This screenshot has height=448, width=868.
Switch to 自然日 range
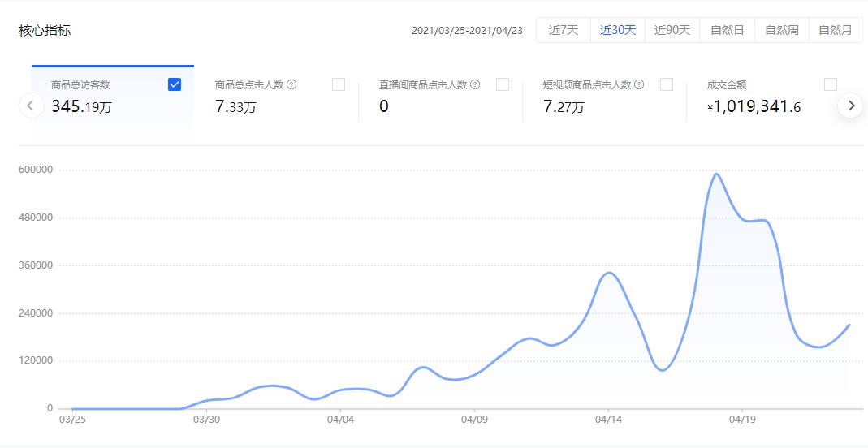[727, 30]
